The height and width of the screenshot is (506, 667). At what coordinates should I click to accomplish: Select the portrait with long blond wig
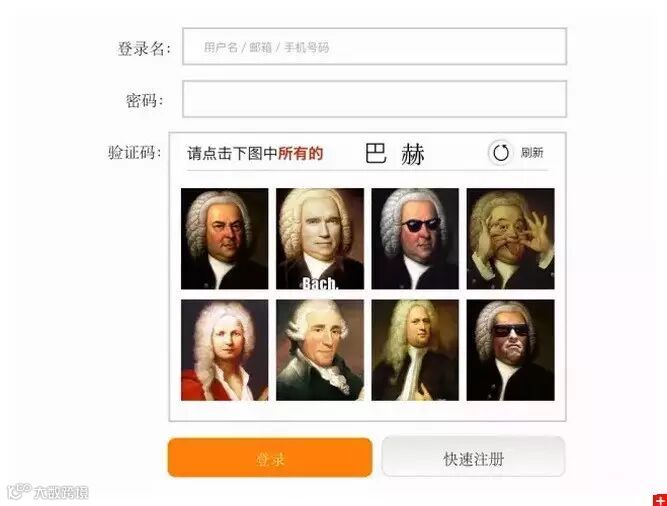click(x=415, y=350)
